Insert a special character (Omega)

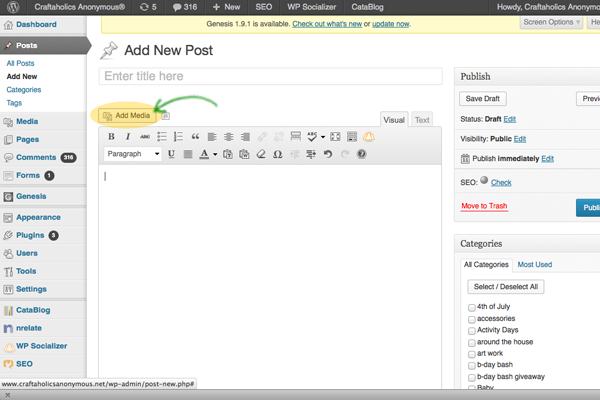(278, 154)
